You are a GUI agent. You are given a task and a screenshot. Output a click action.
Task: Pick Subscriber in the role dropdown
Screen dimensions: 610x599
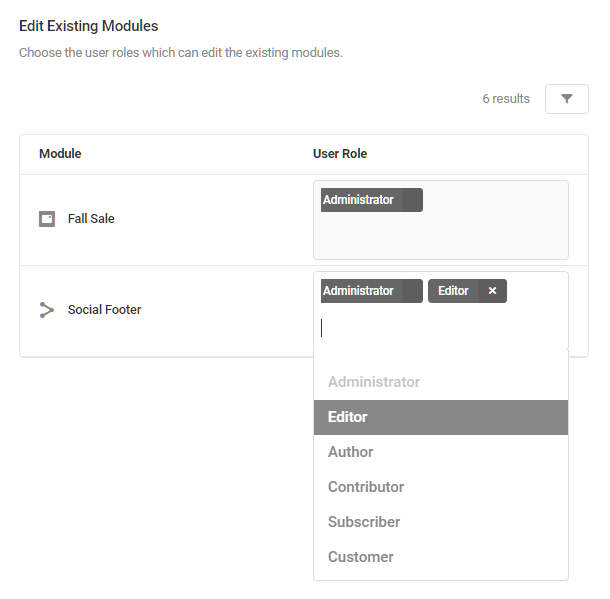441,522
